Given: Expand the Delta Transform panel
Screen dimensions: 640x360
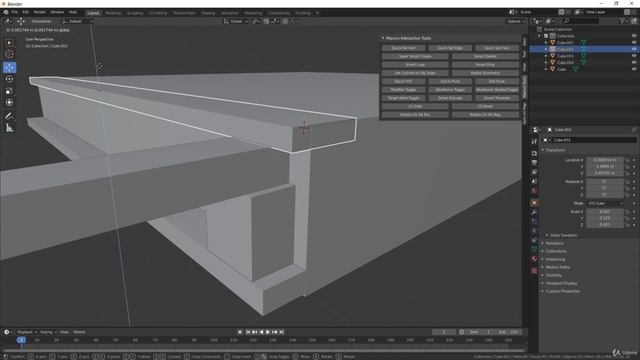Looking at the screenshot, I should 563,236.
